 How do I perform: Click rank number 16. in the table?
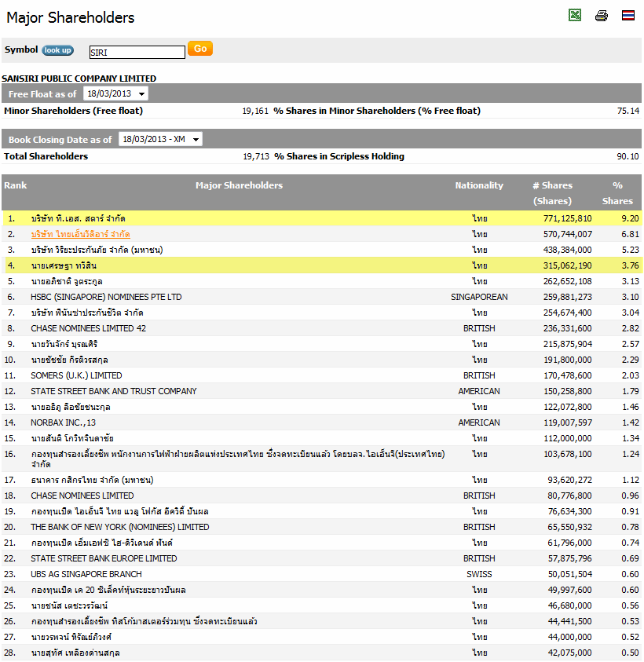tap(9, 454)
